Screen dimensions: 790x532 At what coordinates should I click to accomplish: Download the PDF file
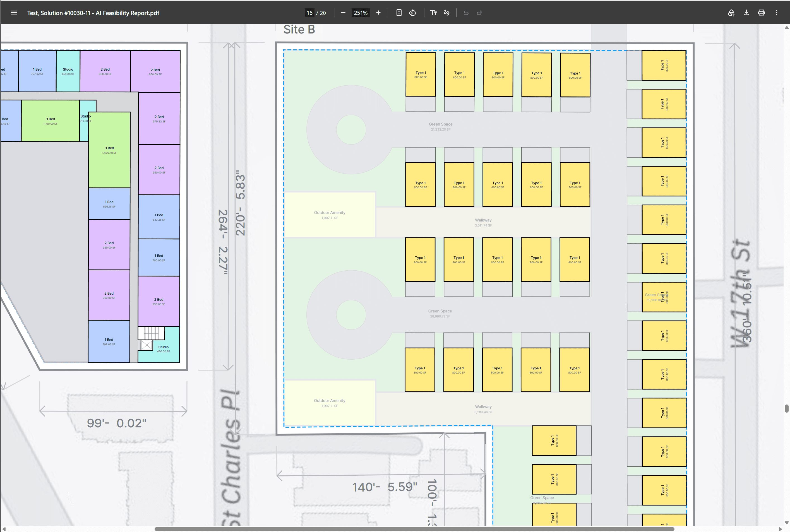click(746, 13)
